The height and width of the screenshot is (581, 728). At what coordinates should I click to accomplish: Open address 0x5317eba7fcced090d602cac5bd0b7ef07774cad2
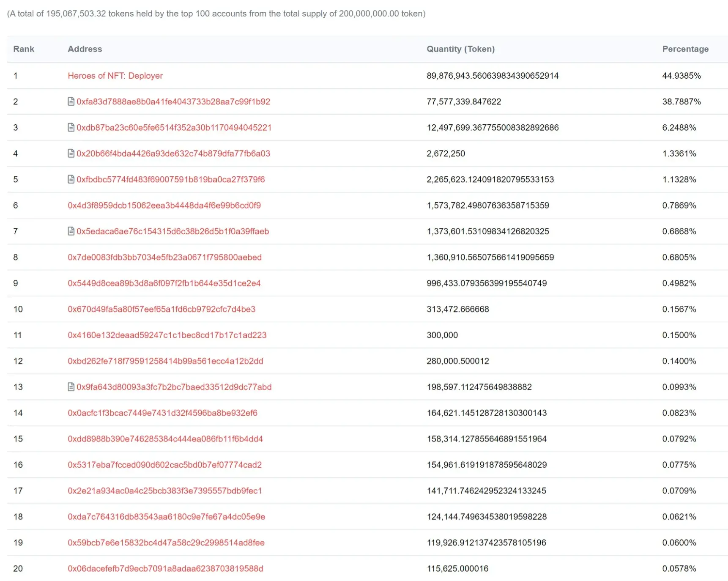click(165, 465)
